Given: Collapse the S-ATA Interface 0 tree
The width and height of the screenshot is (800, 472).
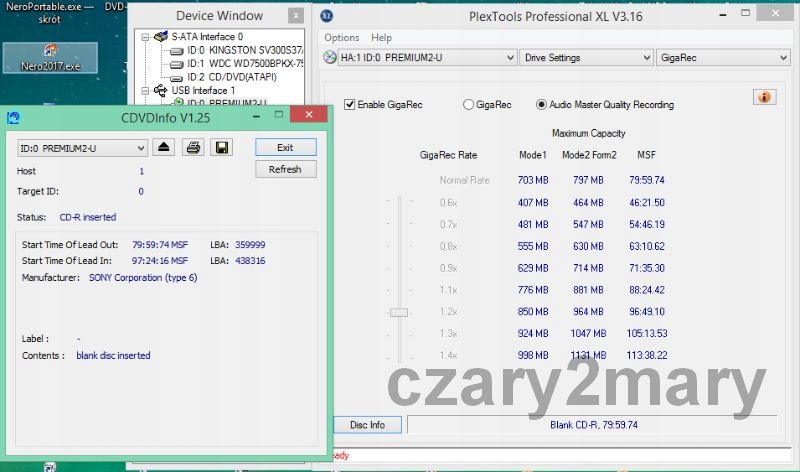Looking at the screenshot, I should [x=145, y=37].
